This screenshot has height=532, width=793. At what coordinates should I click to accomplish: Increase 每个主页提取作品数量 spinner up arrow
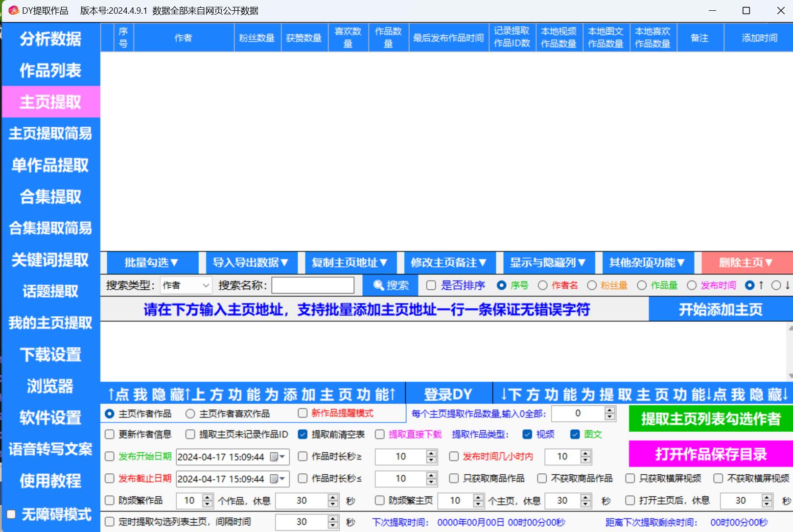pos(610,410)
